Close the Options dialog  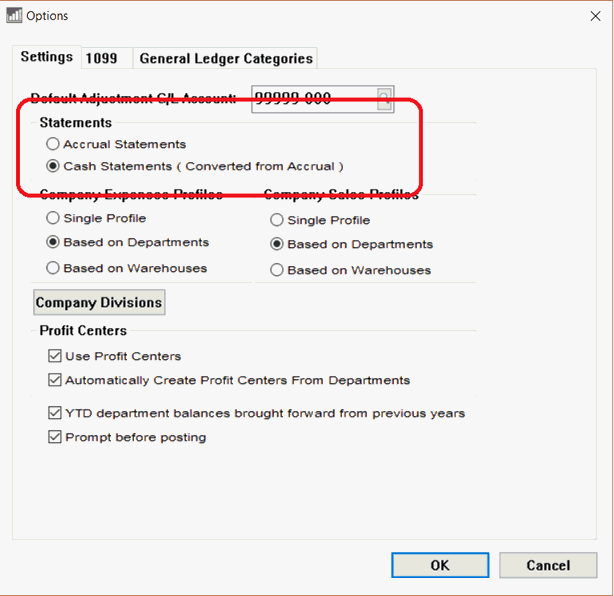point(595,16)
